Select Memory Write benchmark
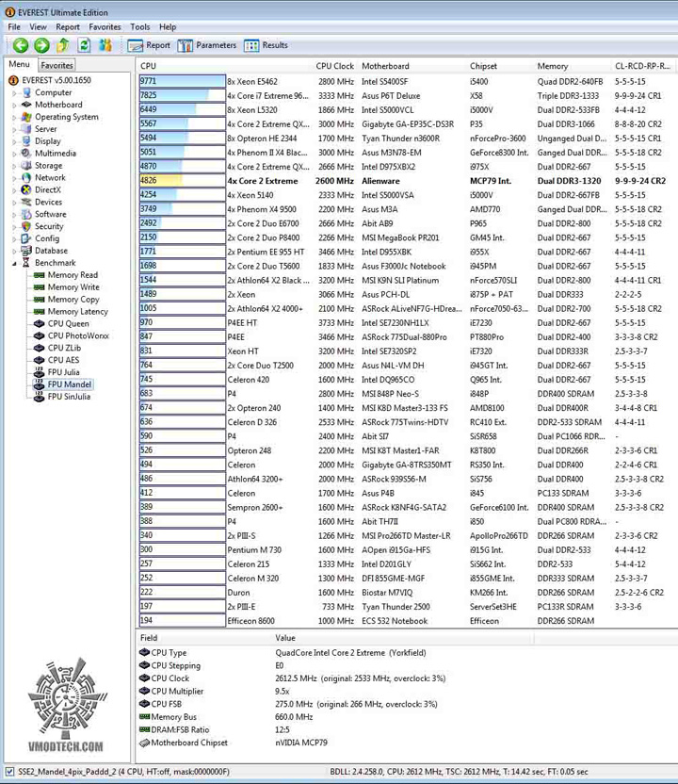The image size is (678, 784). pos(73,287)
